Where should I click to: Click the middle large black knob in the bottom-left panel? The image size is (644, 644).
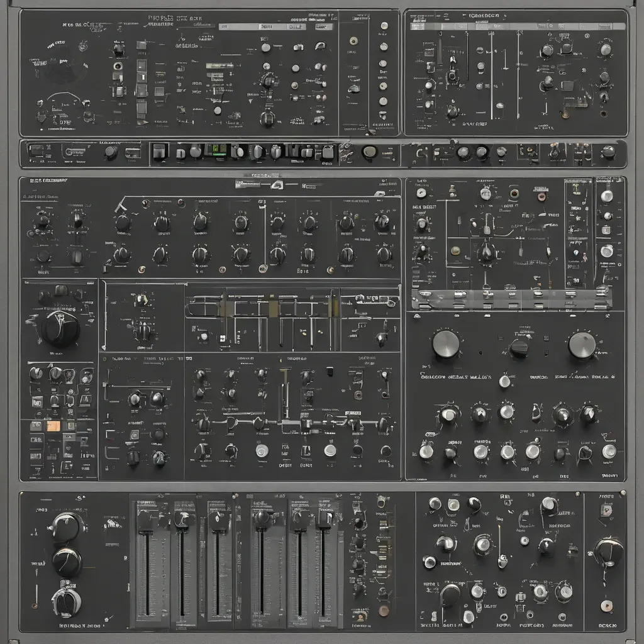click(x=67, y=562)
